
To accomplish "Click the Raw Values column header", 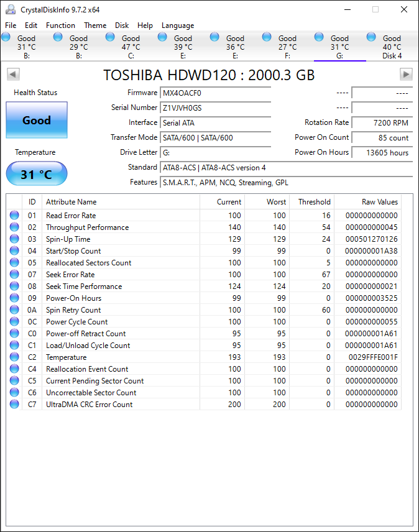I will 379,202.
